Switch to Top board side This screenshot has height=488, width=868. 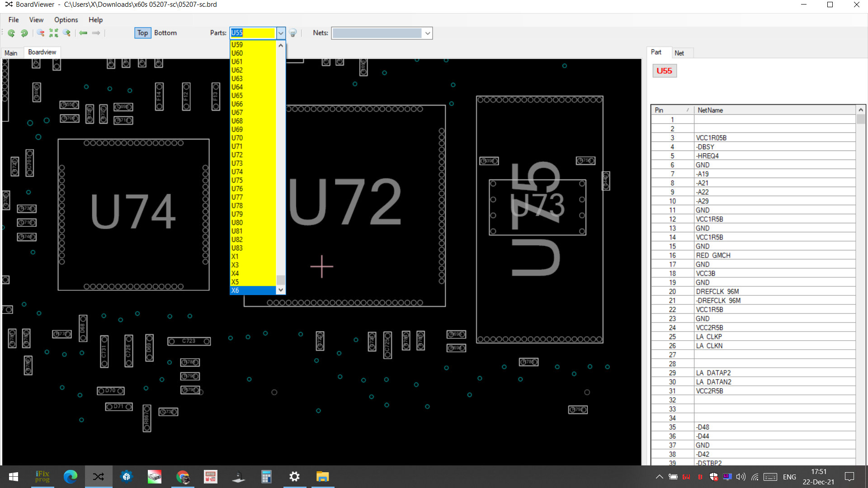coord(142,33)
